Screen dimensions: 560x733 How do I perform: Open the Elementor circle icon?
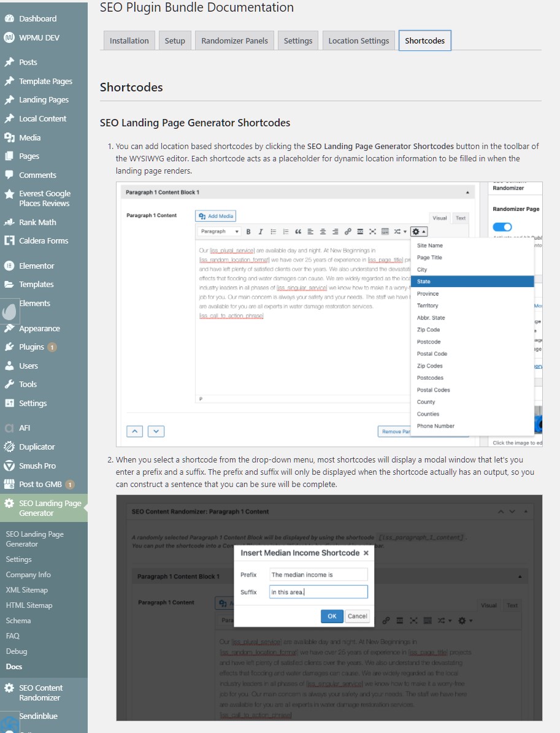[9, 266]
